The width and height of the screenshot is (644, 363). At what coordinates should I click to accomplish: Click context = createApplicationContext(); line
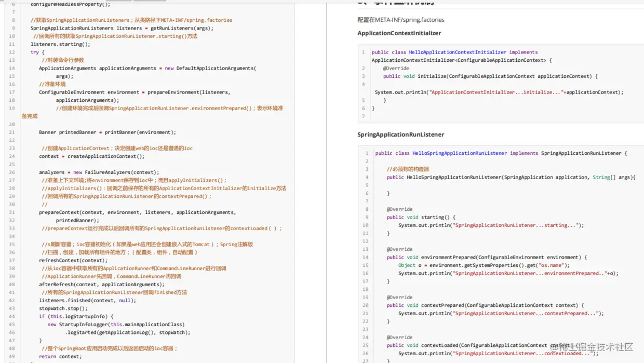click(x=92, y=156)
